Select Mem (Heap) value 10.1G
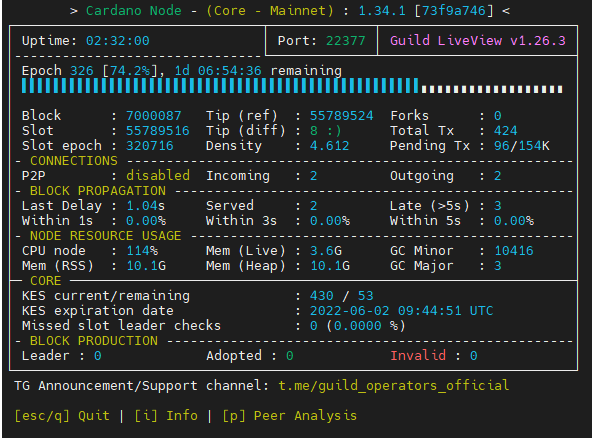 pos(330,266)
